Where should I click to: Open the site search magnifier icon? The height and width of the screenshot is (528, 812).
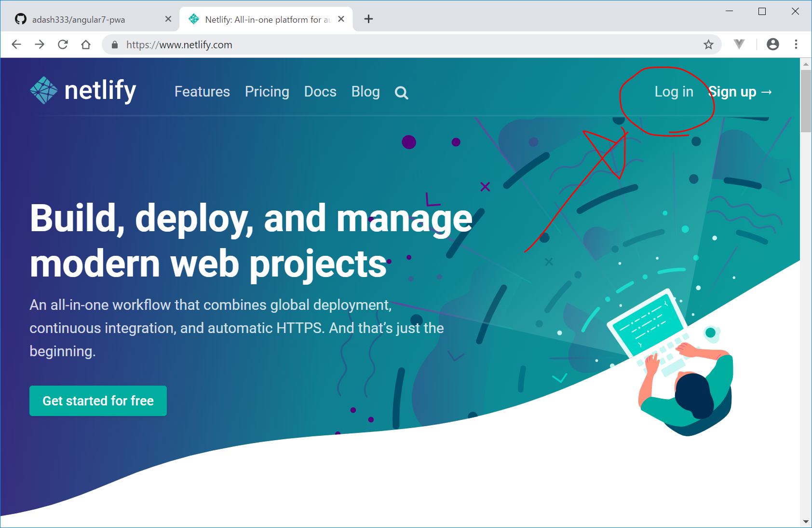click(x=401, y=93)
